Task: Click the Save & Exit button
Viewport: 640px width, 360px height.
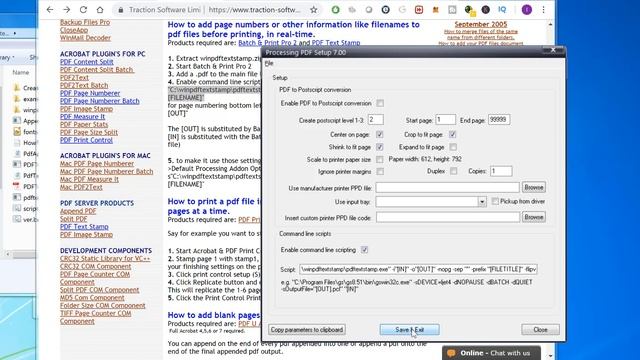Action: point(409,329)
